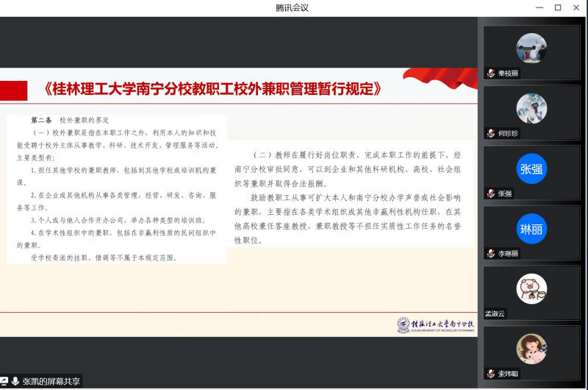588x390 pixels.
Task: Select 何珍珍's illustrated avatar
Action: [531, 107]
